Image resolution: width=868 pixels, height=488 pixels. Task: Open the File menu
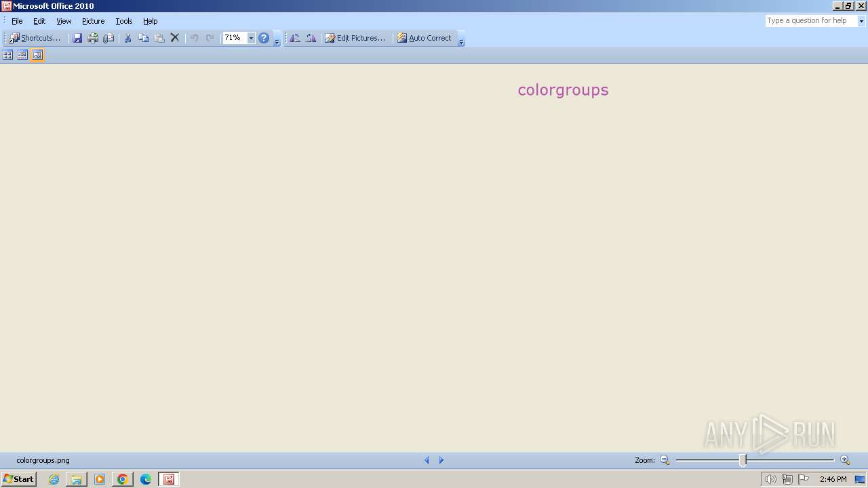(x=17, y=21)
